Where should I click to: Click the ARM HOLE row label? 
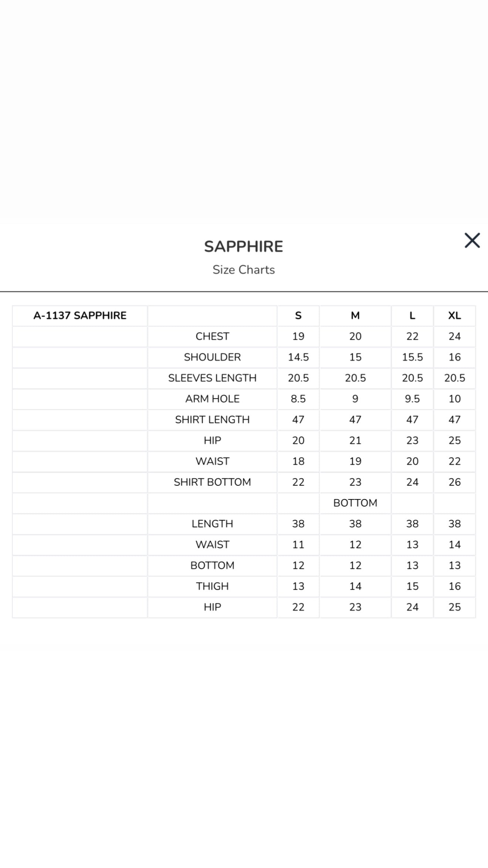[212, 399]
